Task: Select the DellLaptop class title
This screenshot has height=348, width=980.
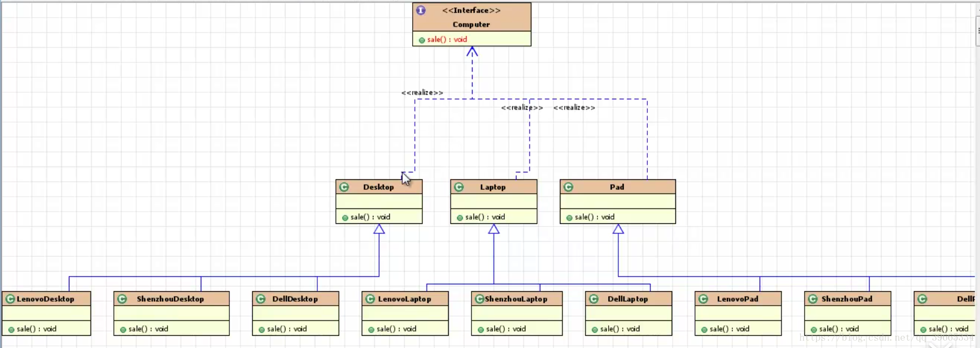Action: pyautogui.click(x=628, y=299)
